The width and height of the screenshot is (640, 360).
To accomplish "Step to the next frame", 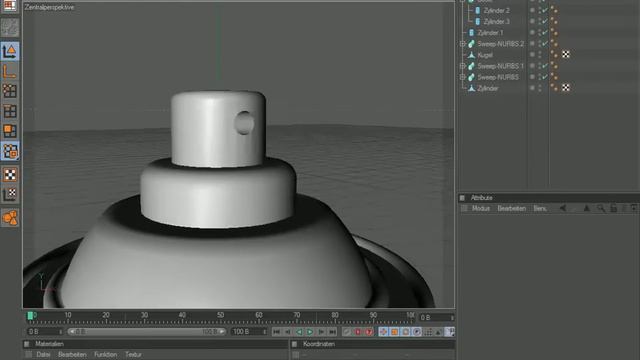I will tap(321, 332).
